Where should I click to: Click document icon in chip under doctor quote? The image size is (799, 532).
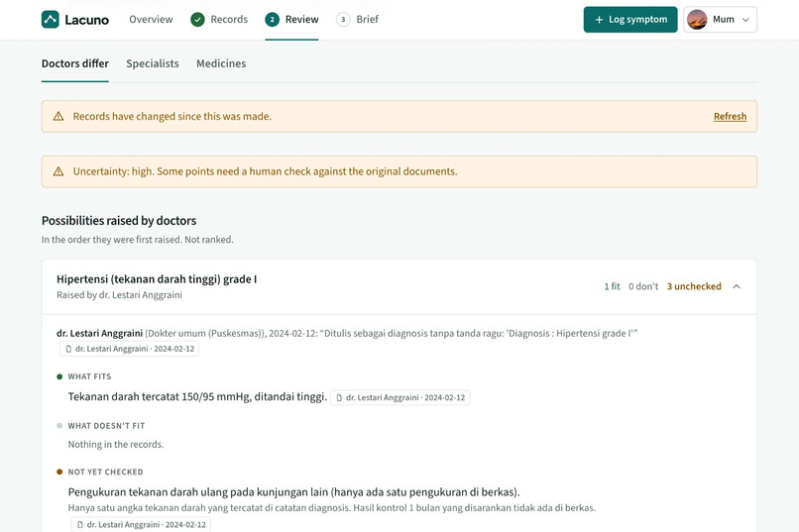click(x=68, y=349)
